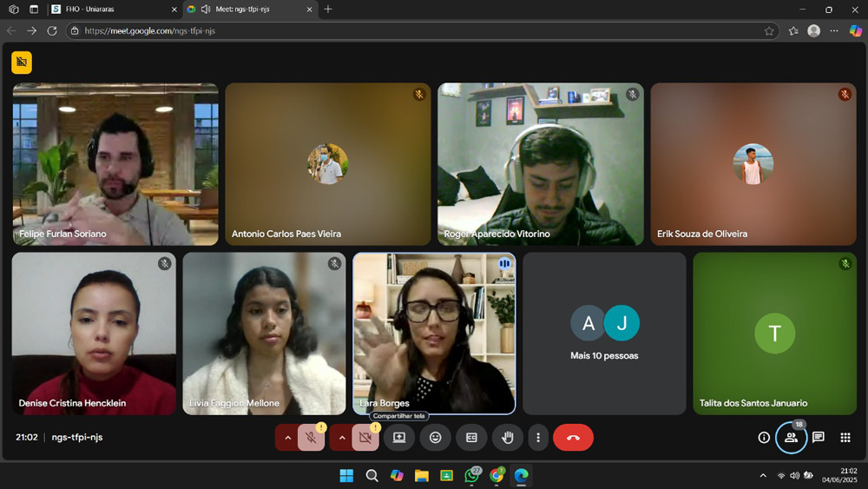
Task: Select Livia Faggion Mellone video tile
Action: [x=264, y=334]
